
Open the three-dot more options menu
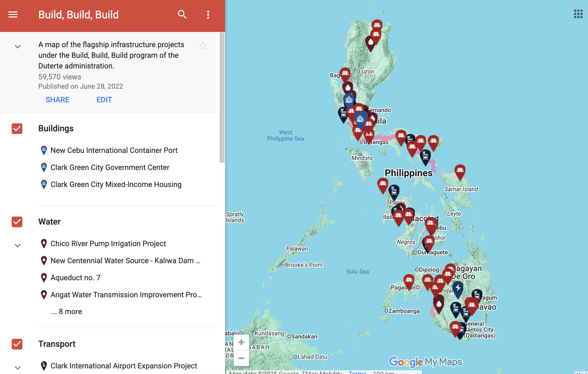(x=208, y=15)
